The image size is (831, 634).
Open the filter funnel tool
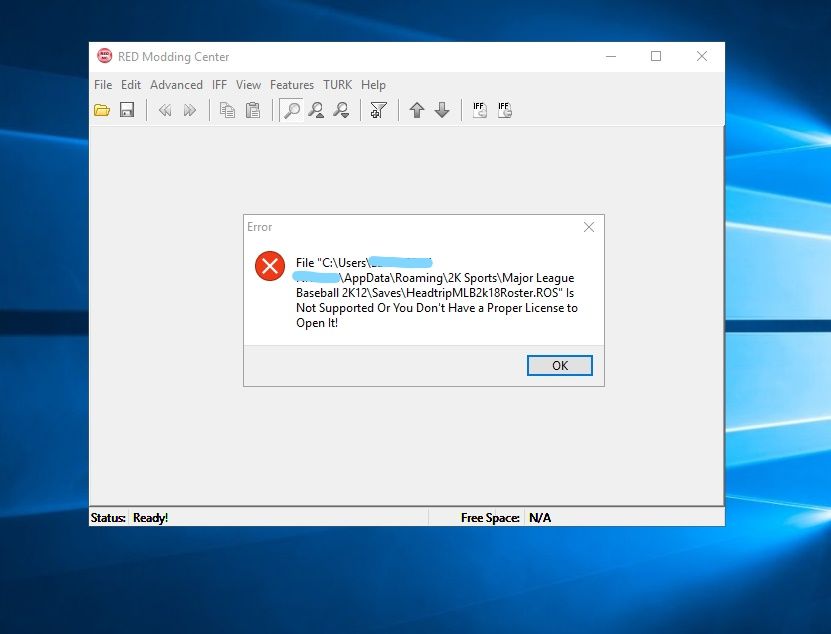tap(378, 110)
